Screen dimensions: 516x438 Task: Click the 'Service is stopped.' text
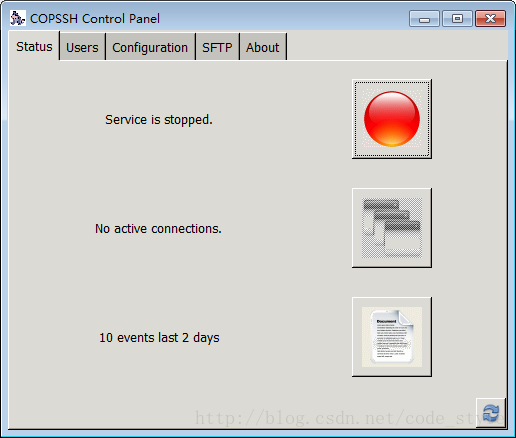pyautogui.click(x=159, y=120)
